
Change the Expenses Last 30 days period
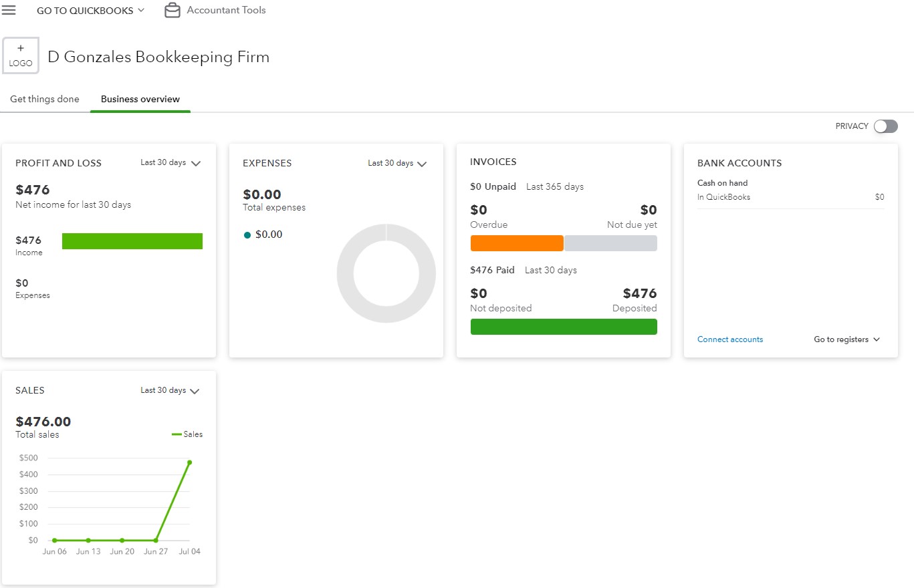(398, 164)
